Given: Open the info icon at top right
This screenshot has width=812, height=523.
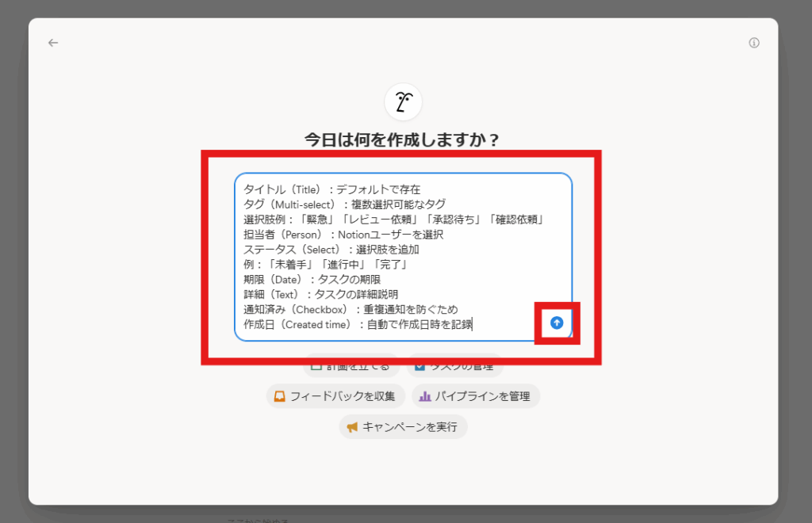Looking at the screenshot, I should (754, 43).
